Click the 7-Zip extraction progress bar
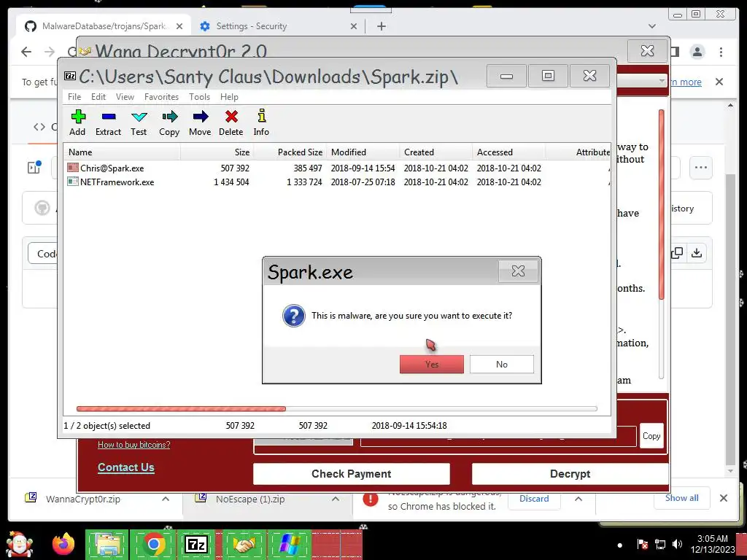Screen dimensions: 747x560 [x=337, y=408]
